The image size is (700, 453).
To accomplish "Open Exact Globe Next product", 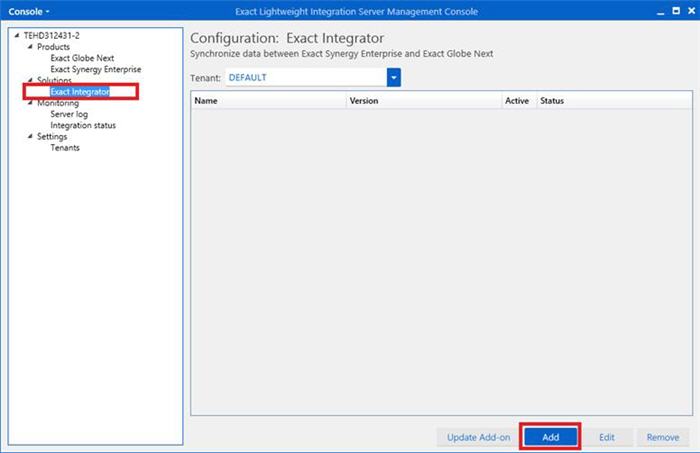I will pos(82,58).
